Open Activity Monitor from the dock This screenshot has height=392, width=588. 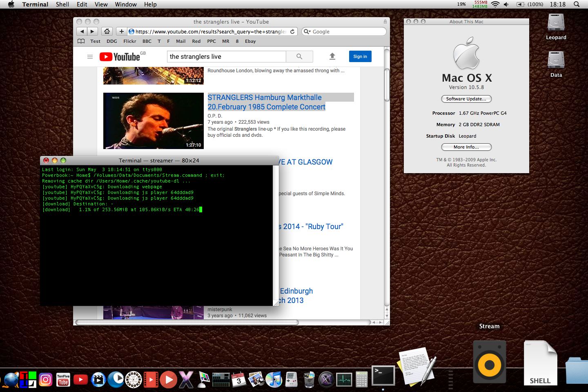click(344, 380)
